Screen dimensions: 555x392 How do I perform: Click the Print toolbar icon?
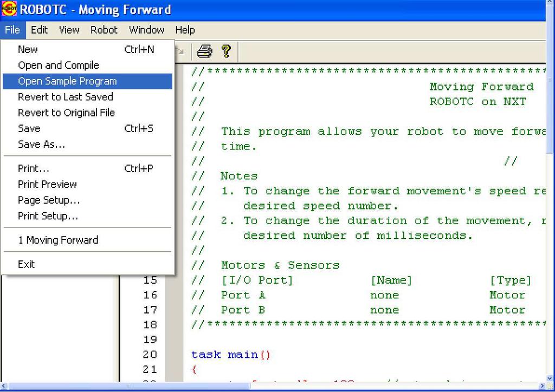coord(204,51)
